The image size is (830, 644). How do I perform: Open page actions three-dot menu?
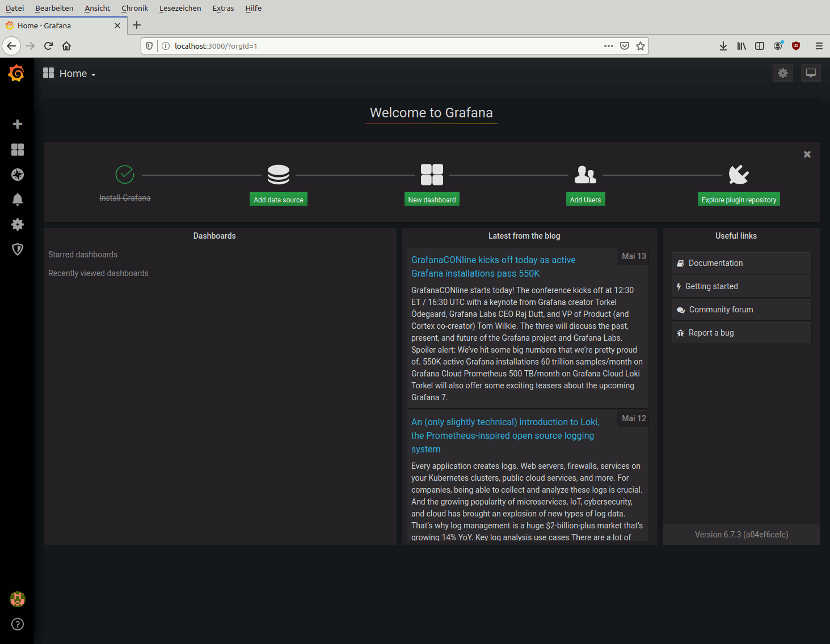[609, 46]
